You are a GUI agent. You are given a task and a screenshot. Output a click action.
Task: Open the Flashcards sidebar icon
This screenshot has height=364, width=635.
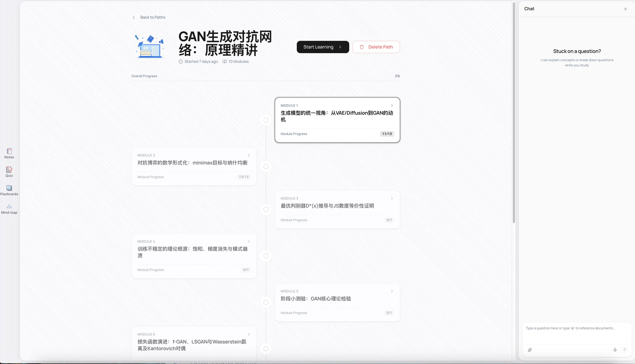coord(9,188)
